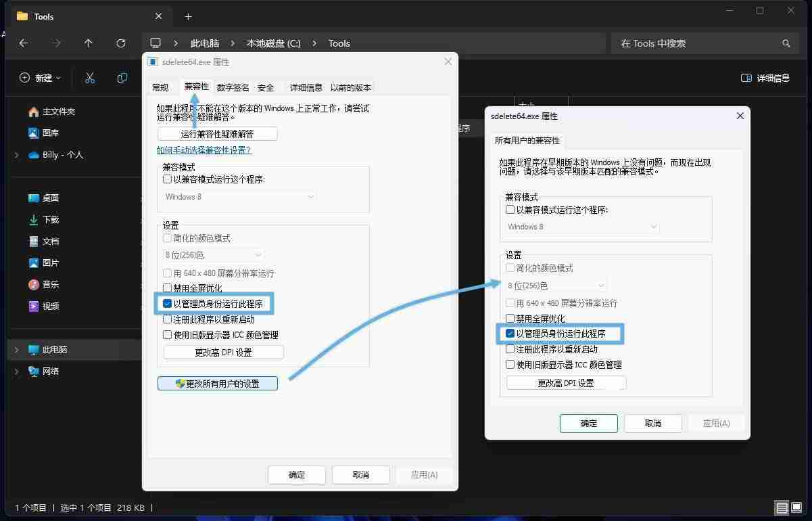Click the refresh icon in the navigation bar

pyautogui.click(x=121, y=43)
